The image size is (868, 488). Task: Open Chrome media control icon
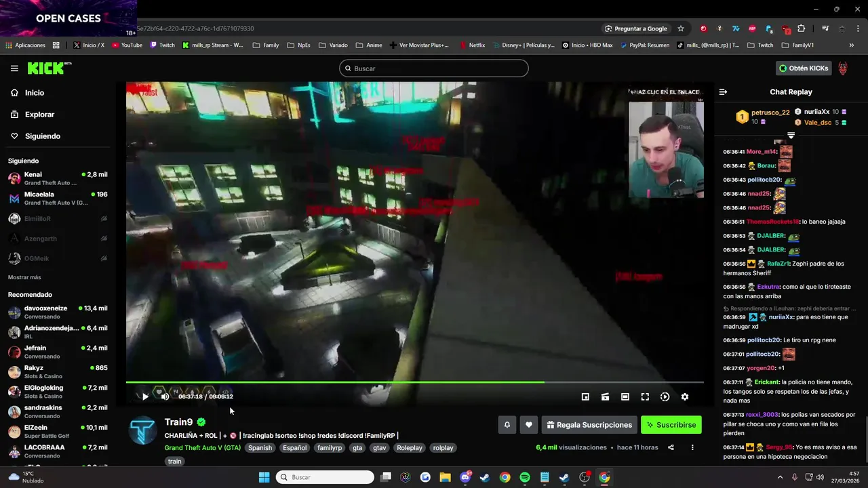825,28
